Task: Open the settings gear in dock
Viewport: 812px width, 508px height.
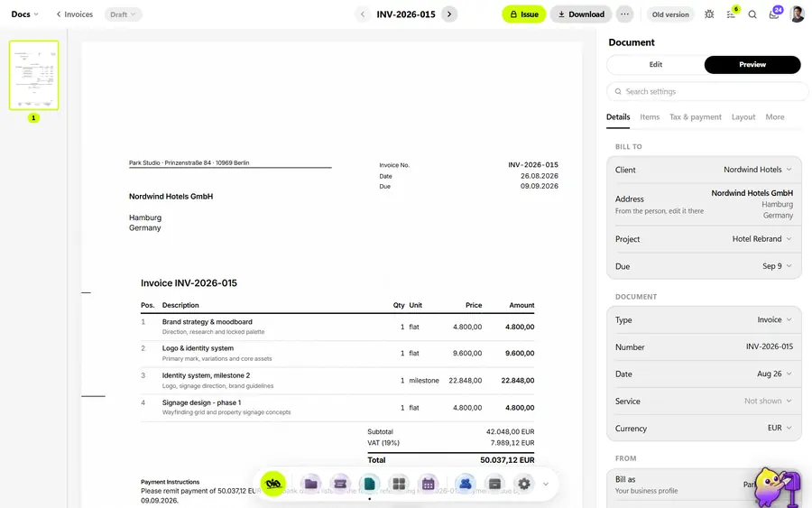Action: tap(524, 484)
